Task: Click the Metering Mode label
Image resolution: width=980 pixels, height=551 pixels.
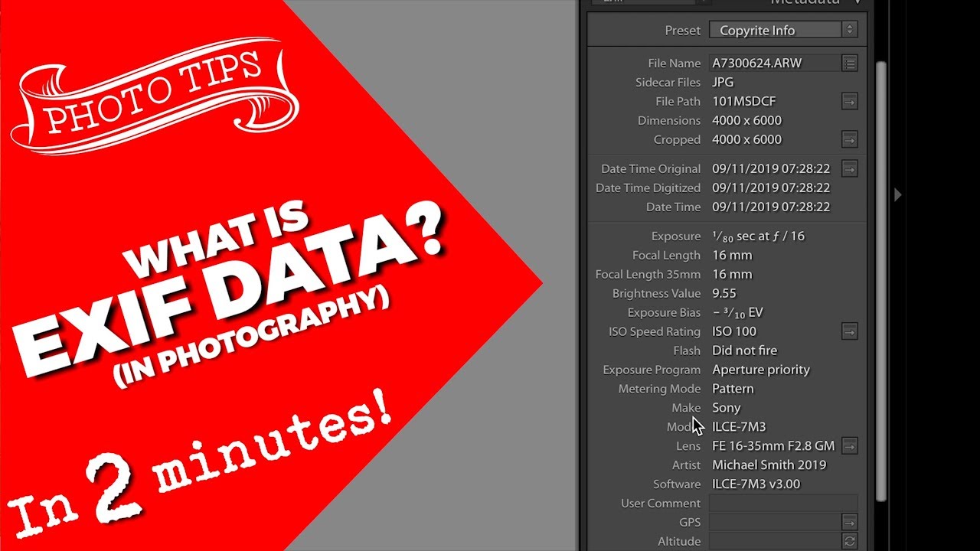Action: click(659, 389)
